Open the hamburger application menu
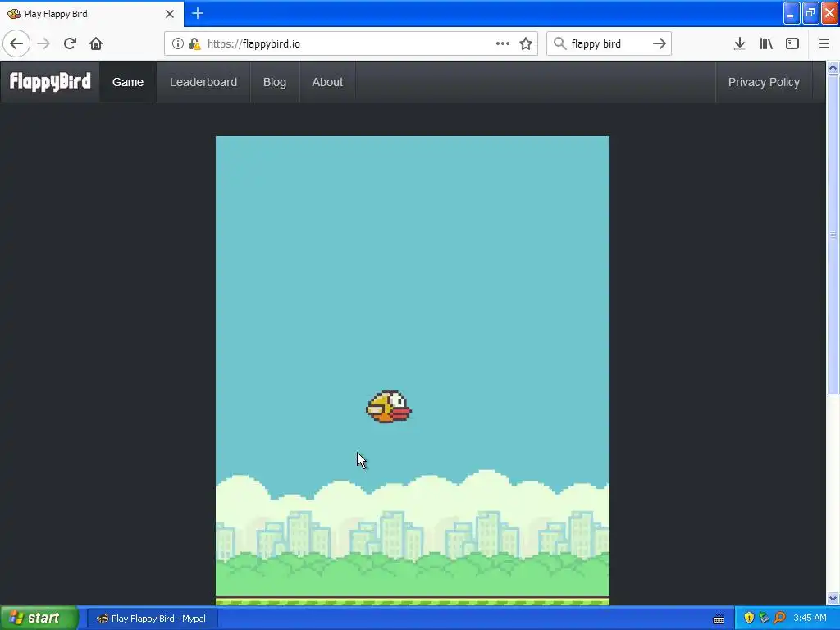This screenshot has height=630, width=840. (824, 43)
